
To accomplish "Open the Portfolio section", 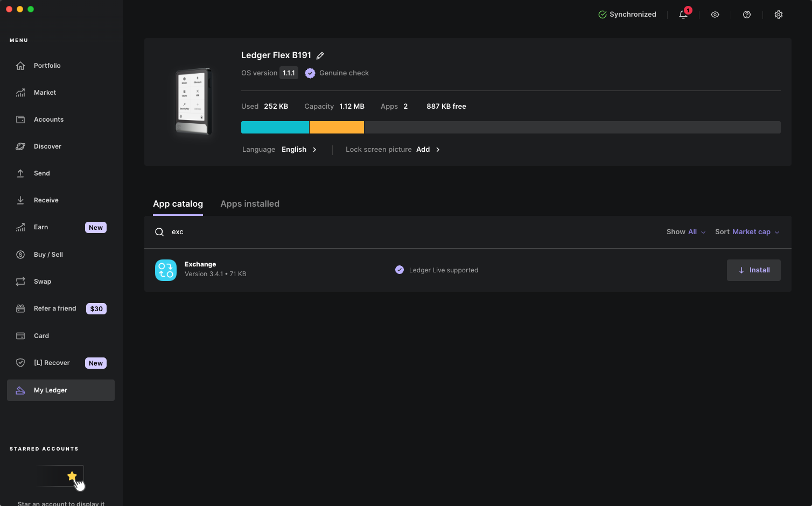I will click(47, 65).
